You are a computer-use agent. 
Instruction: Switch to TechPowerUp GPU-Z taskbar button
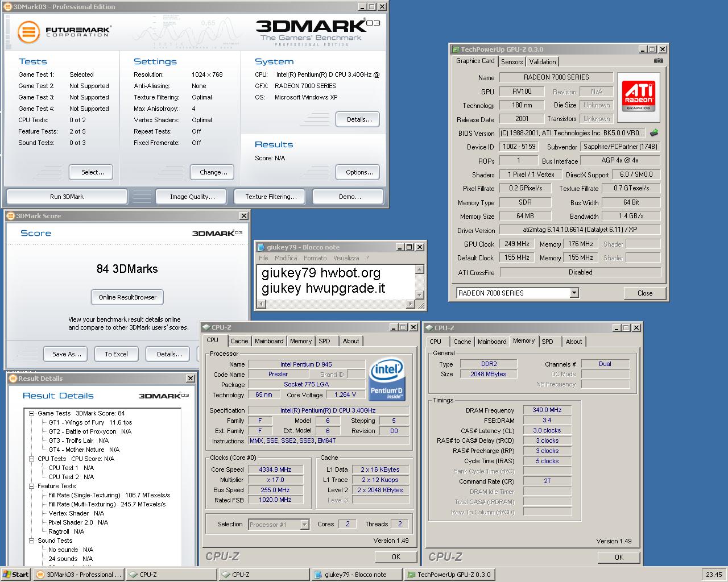449,575
